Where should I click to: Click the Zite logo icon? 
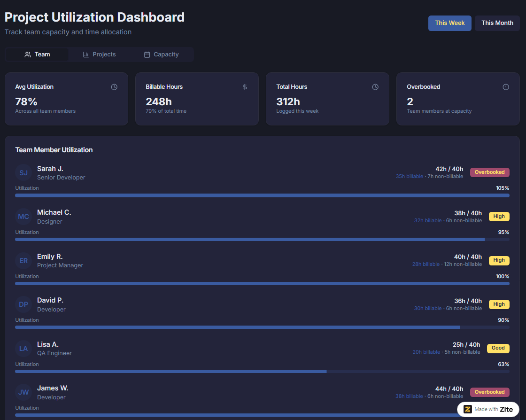(x=468, y=409)
